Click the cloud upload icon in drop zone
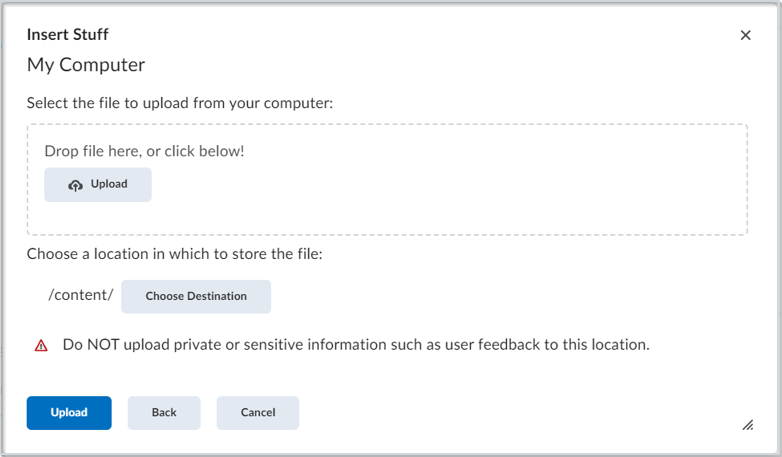 [x=75, y=185]
